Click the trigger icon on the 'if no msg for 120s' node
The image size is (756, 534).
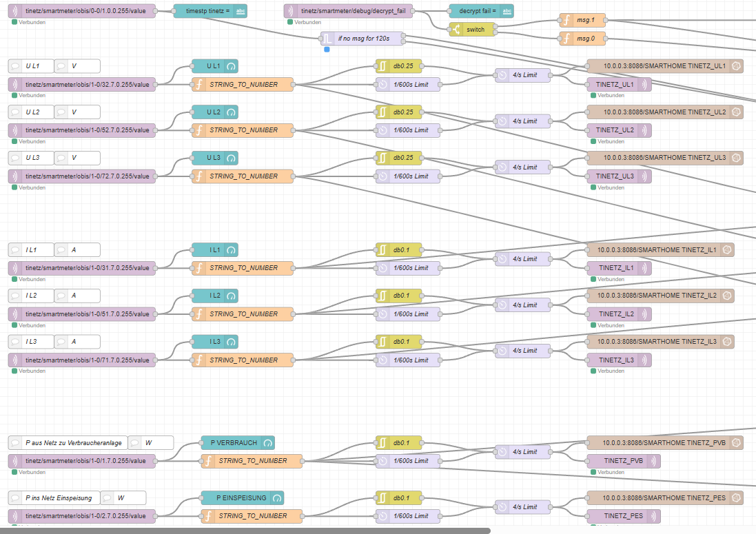click(328, 39)
